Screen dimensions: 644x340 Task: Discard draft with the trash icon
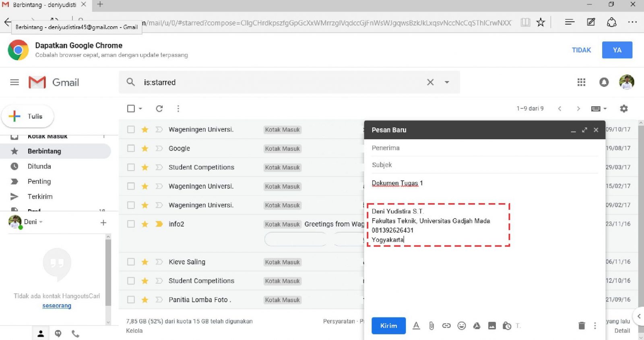coord(582,326)
